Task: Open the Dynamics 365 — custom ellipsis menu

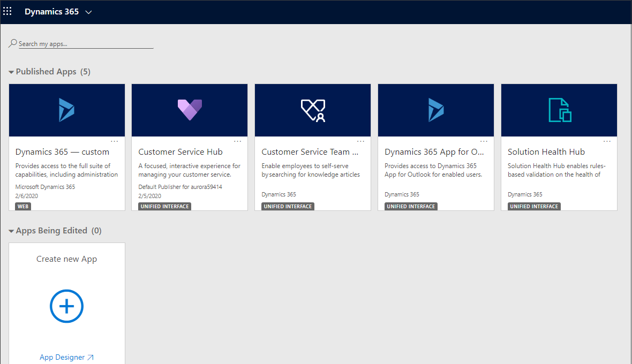Action: [x=115, y=141]
